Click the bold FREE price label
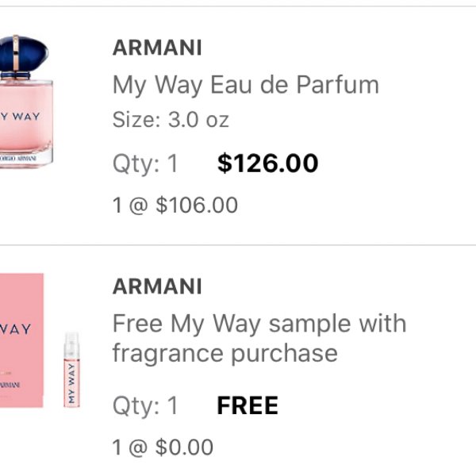 (x=248, y=405)
